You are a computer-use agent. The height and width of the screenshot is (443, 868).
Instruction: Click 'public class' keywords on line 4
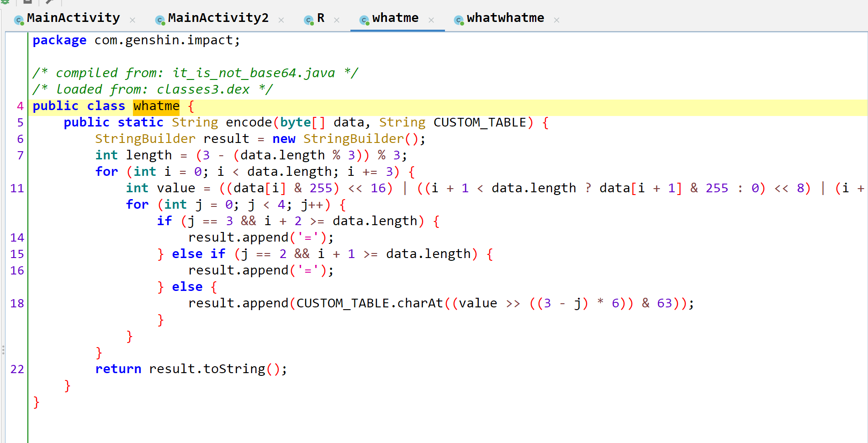click(79, 106)
